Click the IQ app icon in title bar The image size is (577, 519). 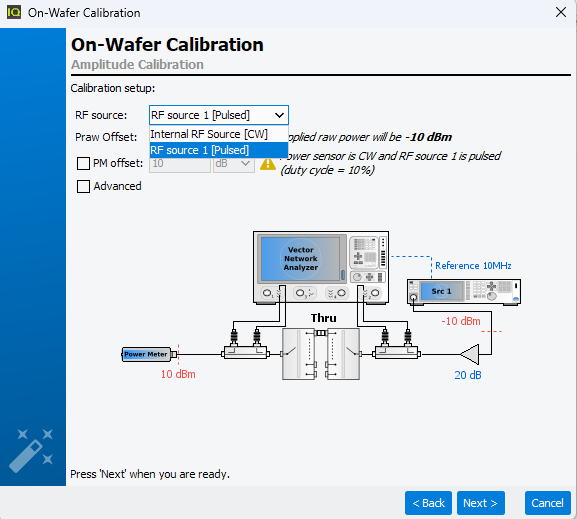[14, 13]
